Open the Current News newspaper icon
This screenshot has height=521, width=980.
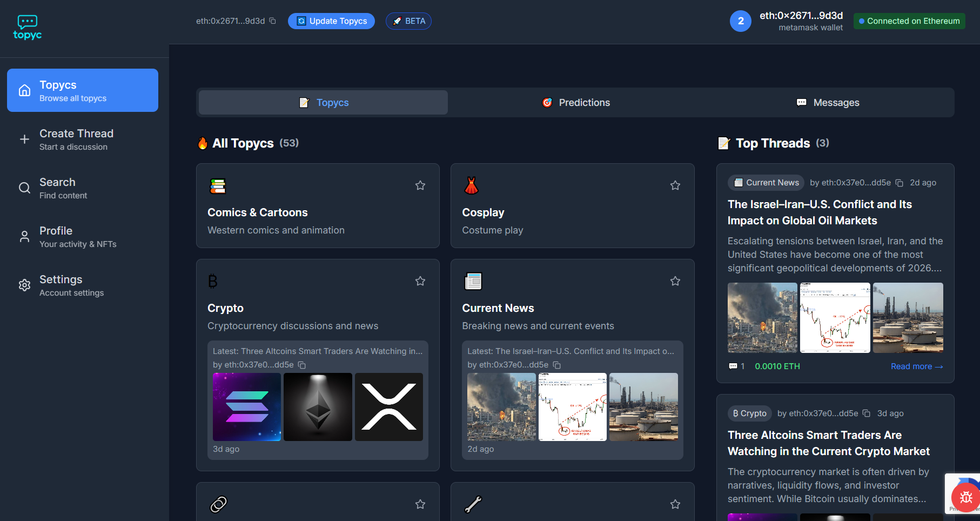[473, 281]
